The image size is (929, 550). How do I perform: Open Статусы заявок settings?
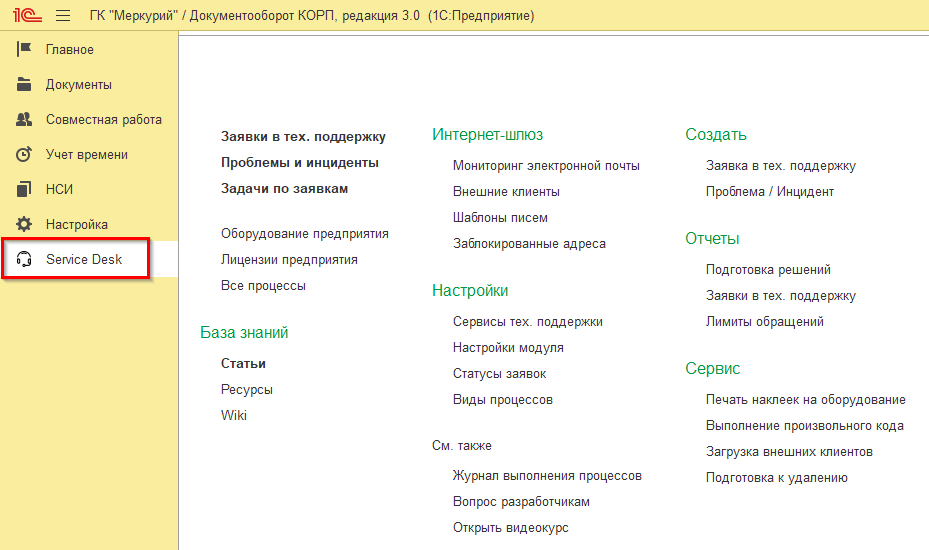point(500,374)
